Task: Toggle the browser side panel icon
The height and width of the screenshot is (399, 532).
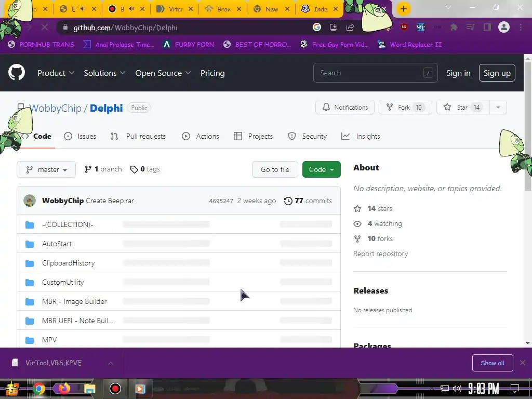Action: [487, 27]
